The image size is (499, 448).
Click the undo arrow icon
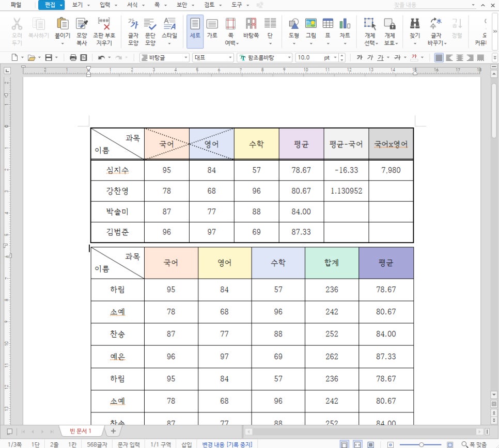102,58
